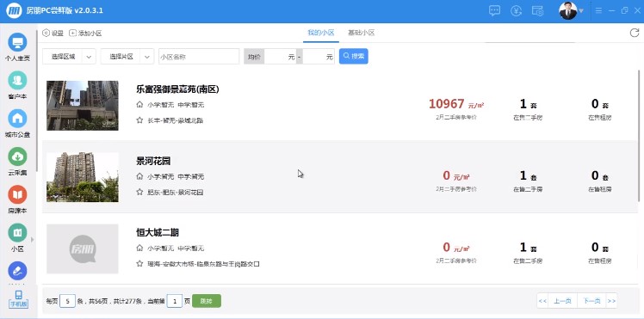
Task: Open 房源本 book icon in the sidebar
Action: click(x=17, y=195)
